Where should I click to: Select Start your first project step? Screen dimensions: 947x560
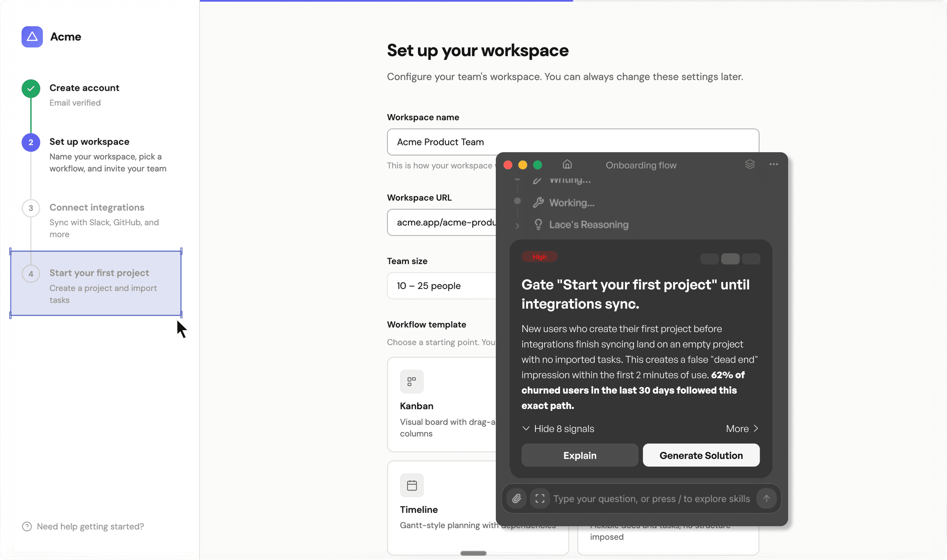[99, 273]
